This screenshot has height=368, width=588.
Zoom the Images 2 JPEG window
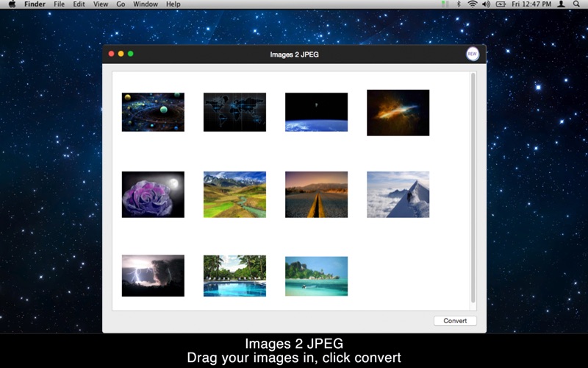tap(131, 54)
